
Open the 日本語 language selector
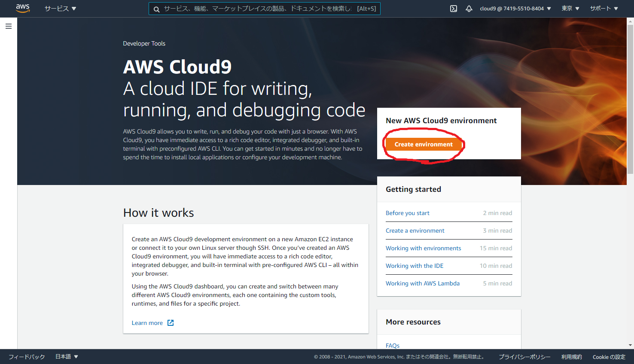point(67,357)
